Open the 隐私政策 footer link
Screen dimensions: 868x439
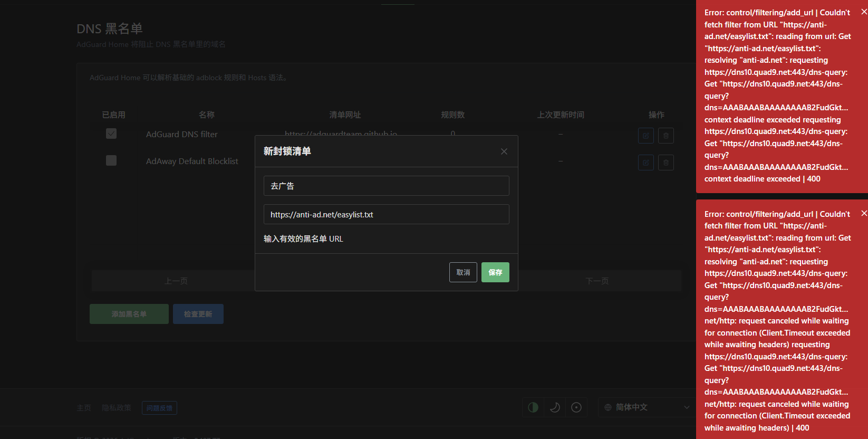click(x=117, y=408)
